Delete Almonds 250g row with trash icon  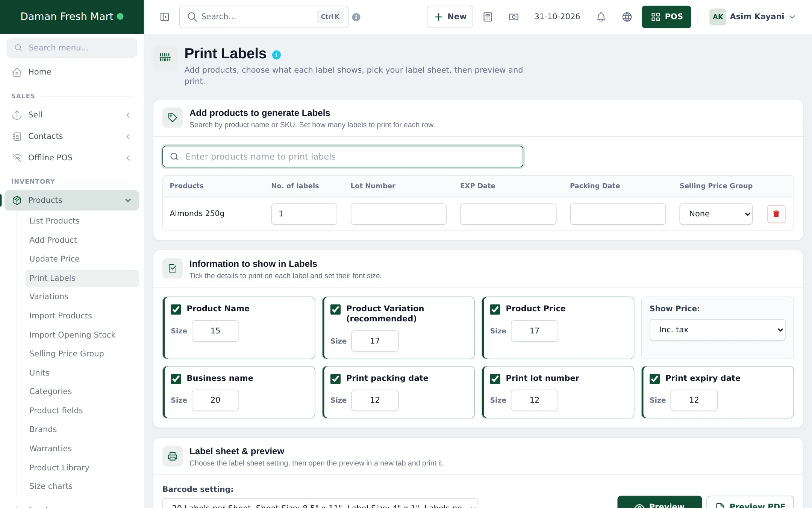point(776,214)
